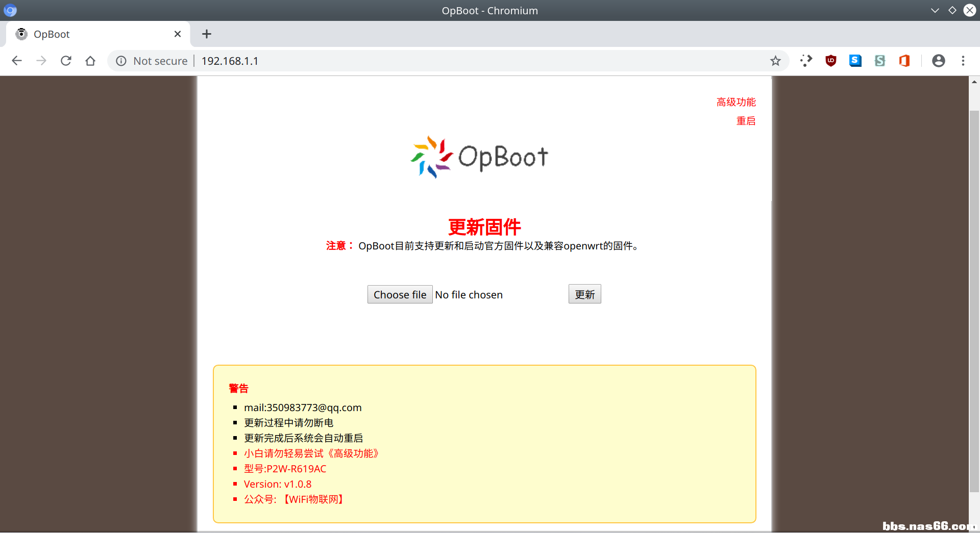Go to the browser home page

point(90,61)
